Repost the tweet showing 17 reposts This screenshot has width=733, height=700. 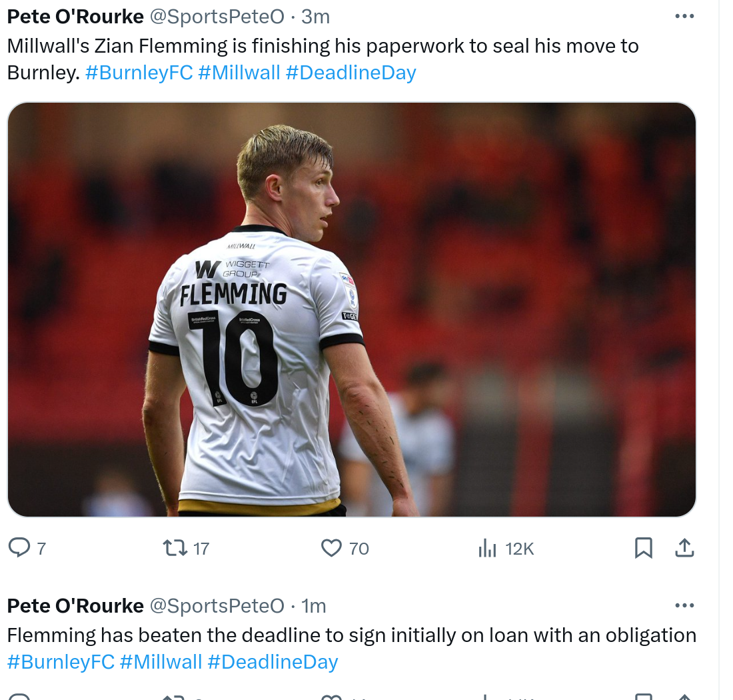175,547
